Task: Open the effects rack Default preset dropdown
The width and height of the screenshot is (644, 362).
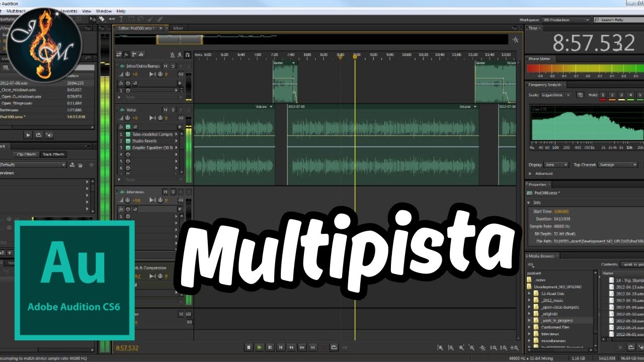Action: click(x=33, y=164)
